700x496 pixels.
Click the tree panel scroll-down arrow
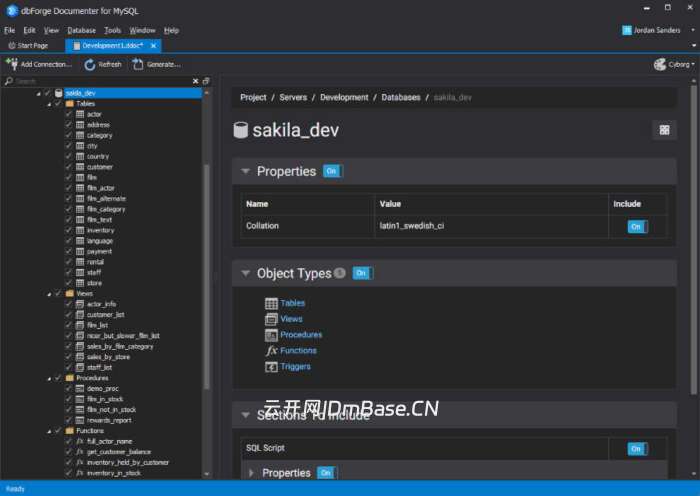[206, 474]
